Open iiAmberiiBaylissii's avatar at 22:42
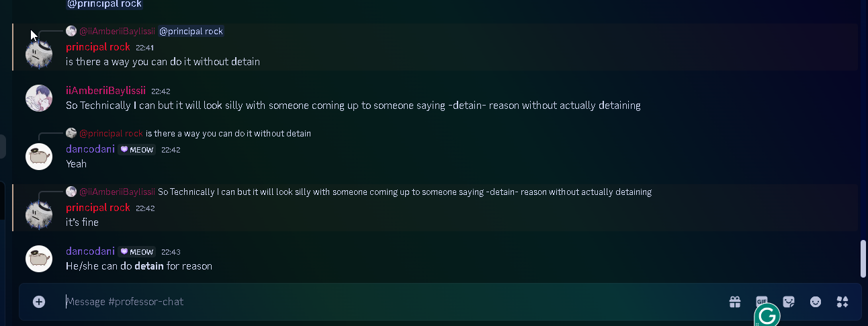Screen dimensions: 868x326 39,98
